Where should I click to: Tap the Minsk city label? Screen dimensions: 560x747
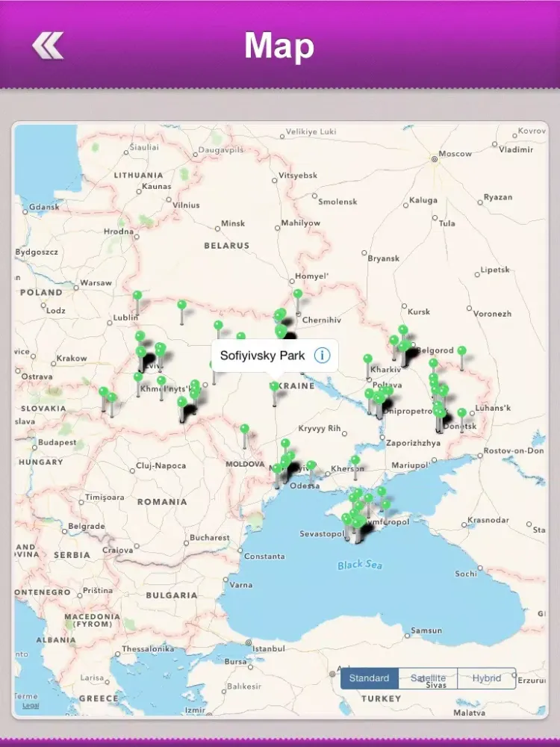pos(233,223)
